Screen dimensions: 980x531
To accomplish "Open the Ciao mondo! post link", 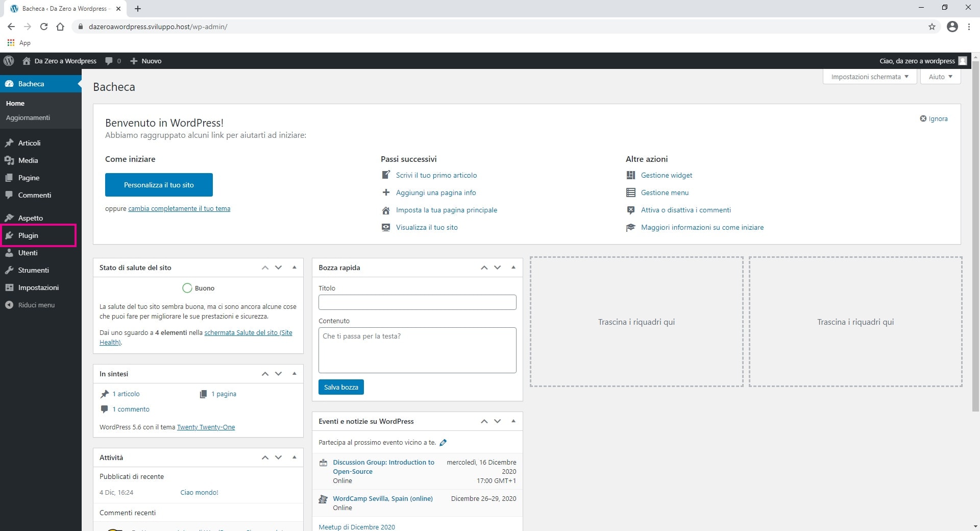I will coord(199,493).
